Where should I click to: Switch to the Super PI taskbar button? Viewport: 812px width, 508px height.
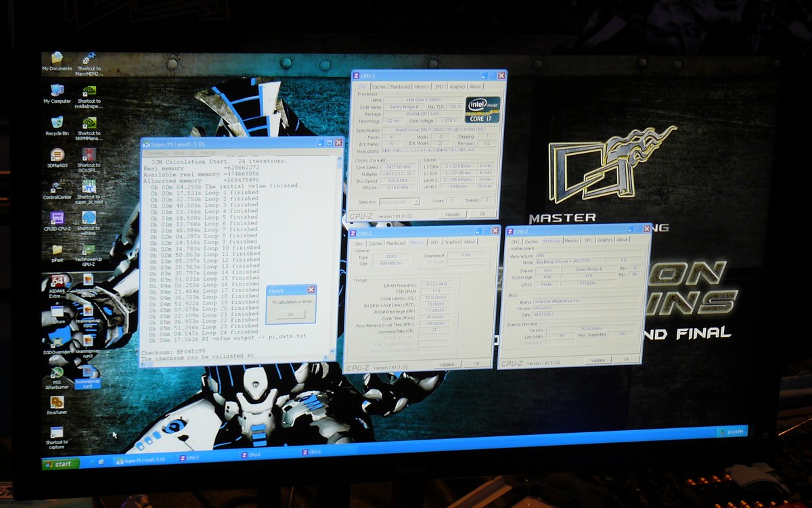(x=145, y=461)
